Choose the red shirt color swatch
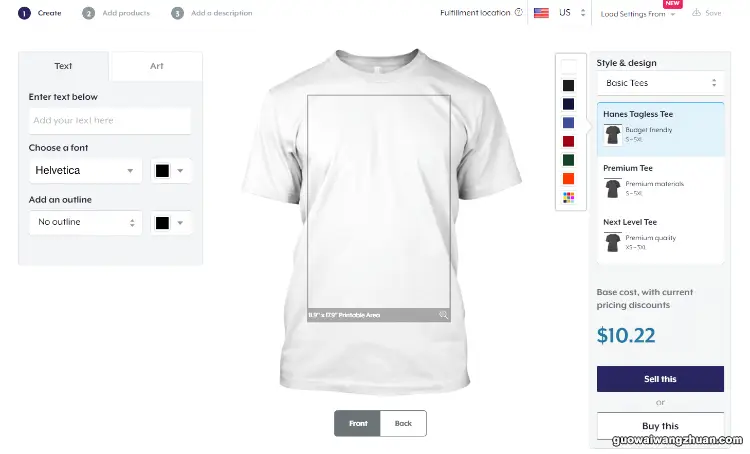This screenshot has height=454, width=750. tap(568, 141)
